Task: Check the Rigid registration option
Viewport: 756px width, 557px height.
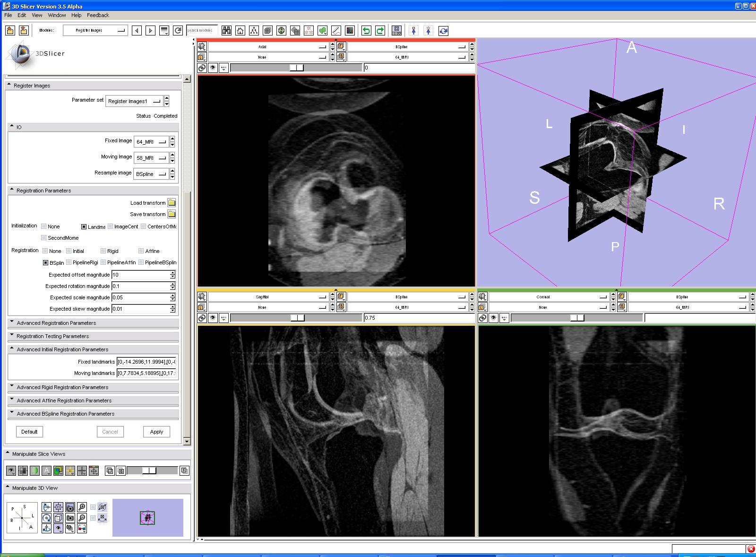Action: [103, 251]
